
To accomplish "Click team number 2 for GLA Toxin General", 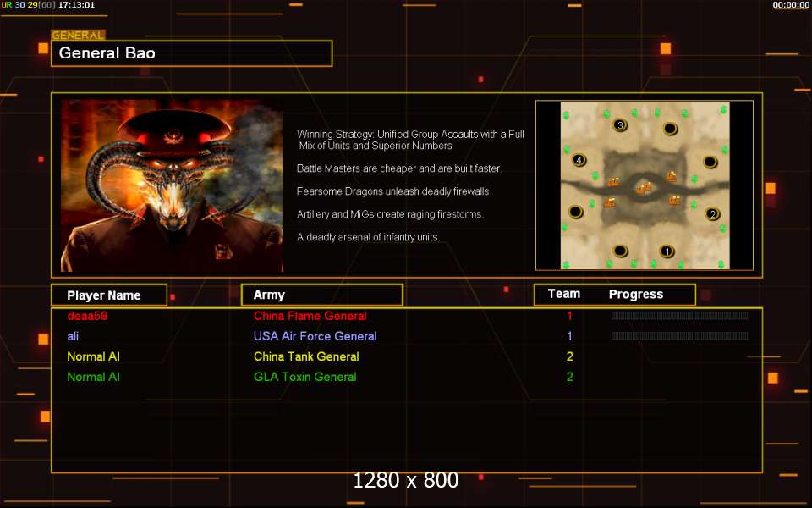I will pos(569,377).
